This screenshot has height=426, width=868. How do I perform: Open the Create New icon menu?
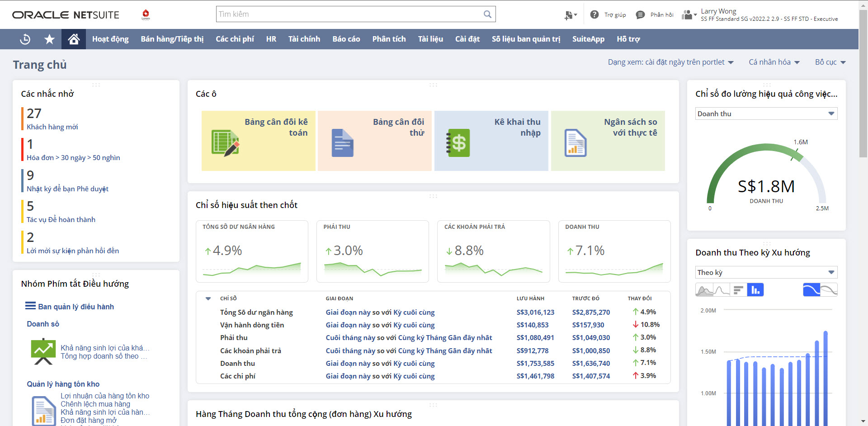click(x=571, y=15)
